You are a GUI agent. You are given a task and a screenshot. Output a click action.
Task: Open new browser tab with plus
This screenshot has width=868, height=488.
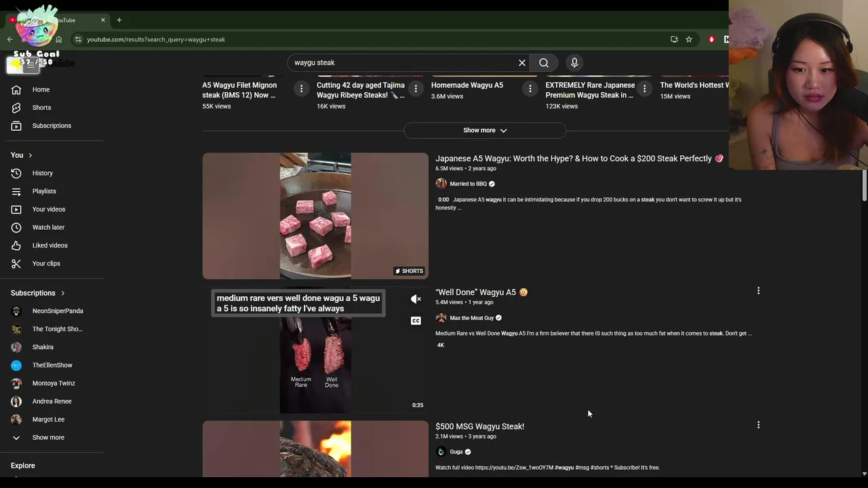119,20
